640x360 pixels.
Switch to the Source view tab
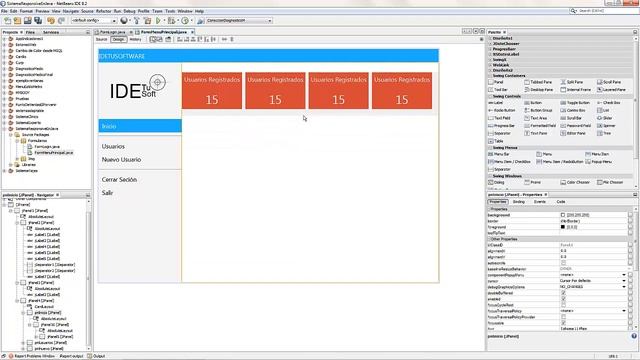[x=101, y=39]
